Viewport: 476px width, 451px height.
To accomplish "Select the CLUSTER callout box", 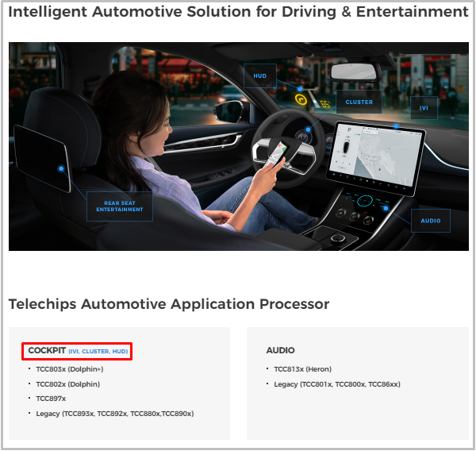I will click(x=359, y=102).
